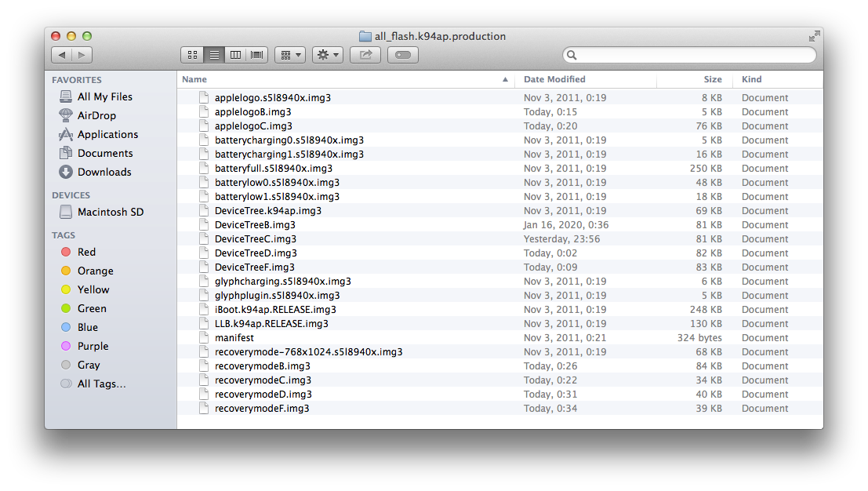Select file DeviceTree.k94ap.img3
Image resolution: width=868 pixels, height=491 pixels.
(x=500, y=210)
